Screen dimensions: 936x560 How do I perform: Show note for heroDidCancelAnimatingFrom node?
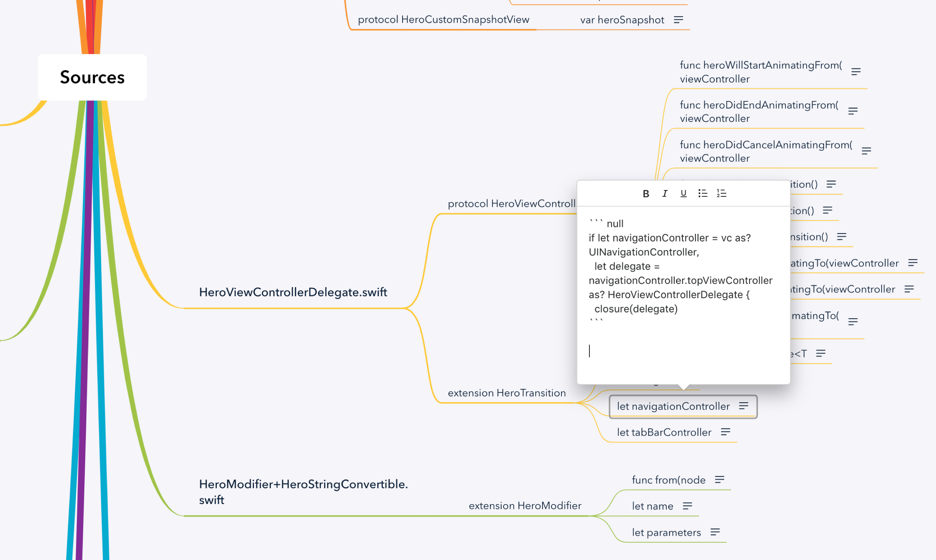(x=866, y=151)
